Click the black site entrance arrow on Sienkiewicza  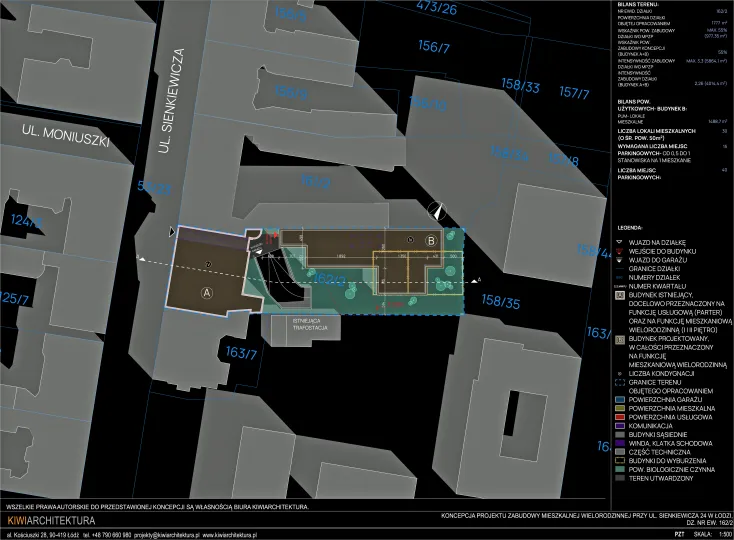[x=172, y=232]
